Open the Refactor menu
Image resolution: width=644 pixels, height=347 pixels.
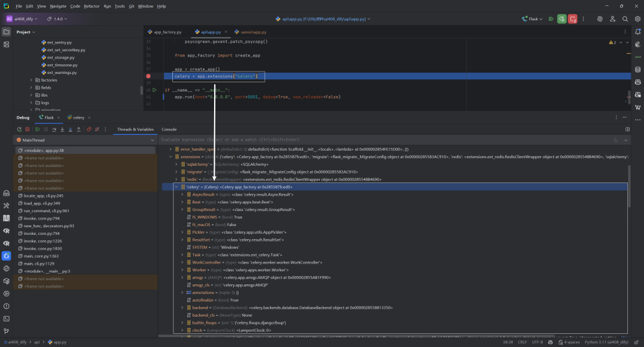(92, 6)
